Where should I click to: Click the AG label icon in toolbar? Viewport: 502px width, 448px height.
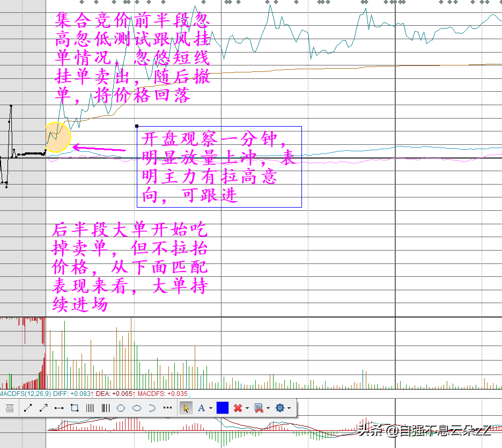(x=9, y=408)
